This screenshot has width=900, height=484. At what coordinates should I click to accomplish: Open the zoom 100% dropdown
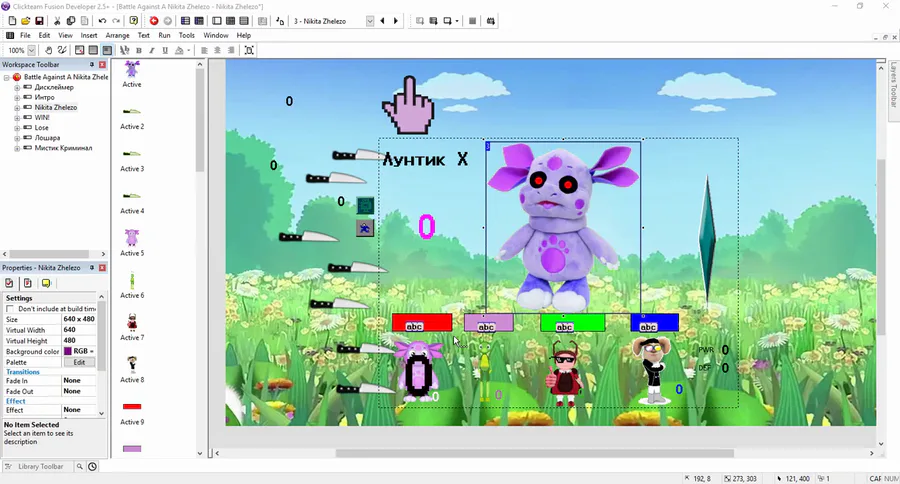click(x=32, y=50)
